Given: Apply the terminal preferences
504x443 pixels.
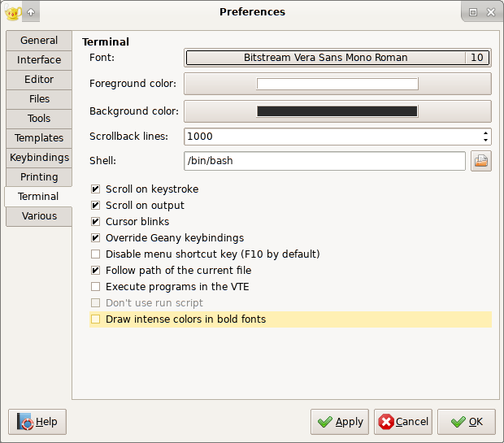Looking at the screenshot, I should click(340, 422).
